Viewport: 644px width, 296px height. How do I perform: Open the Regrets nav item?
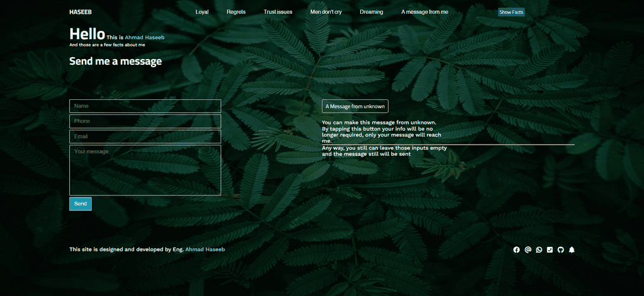tap(236, 12)
